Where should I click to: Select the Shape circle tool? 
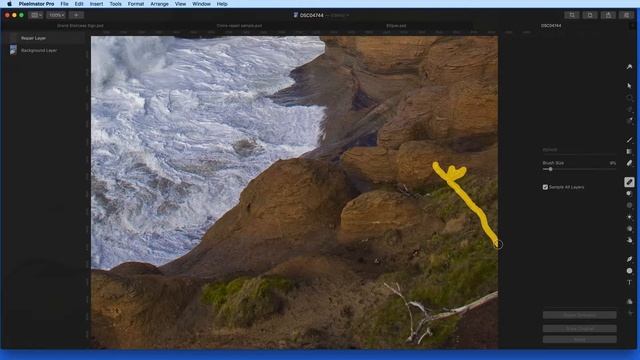(x=629, y=271)
